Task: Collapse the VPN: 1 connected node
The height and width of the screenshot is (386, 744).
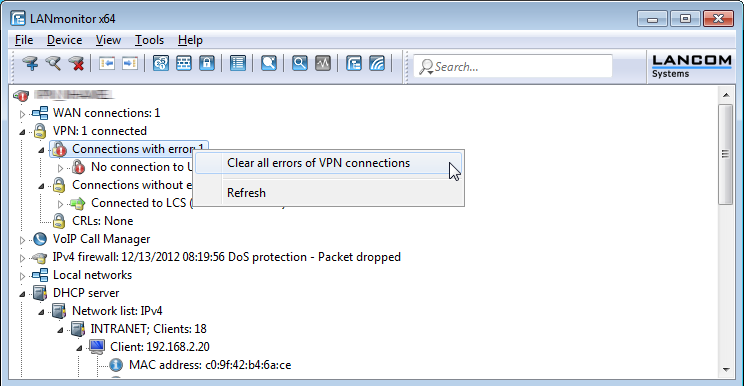Action: click(22, 132)
